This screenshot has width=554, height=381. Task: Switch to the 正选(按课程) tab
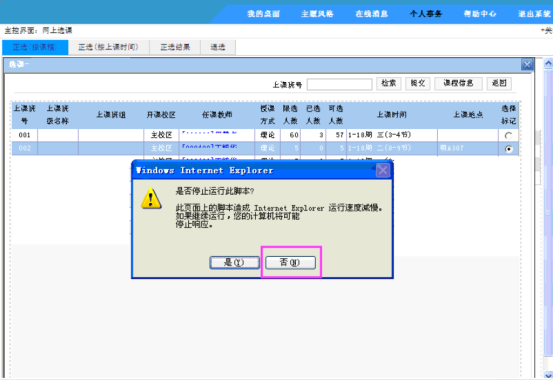(x=35, y=47)
